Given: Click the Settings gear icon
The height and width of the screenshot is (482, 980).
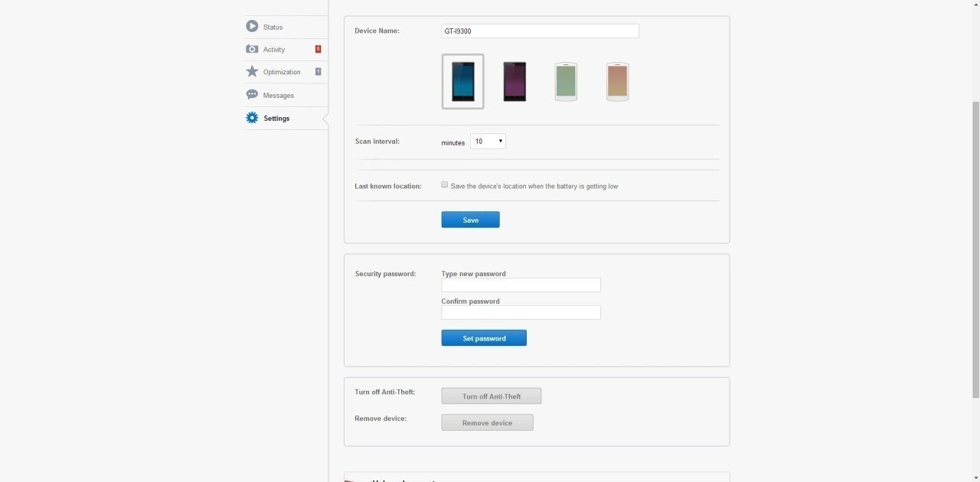Looking at the screenshot, I should 252,118.
